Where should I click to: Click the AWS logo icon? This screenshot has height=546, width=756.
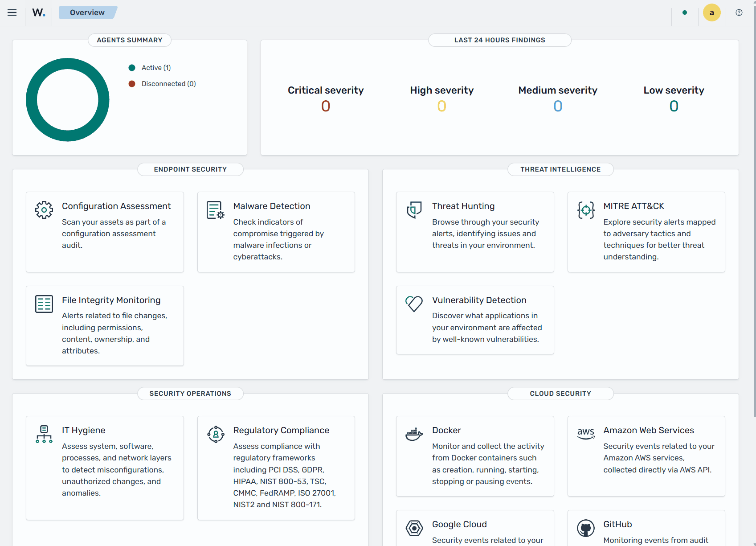click(586, 433)
